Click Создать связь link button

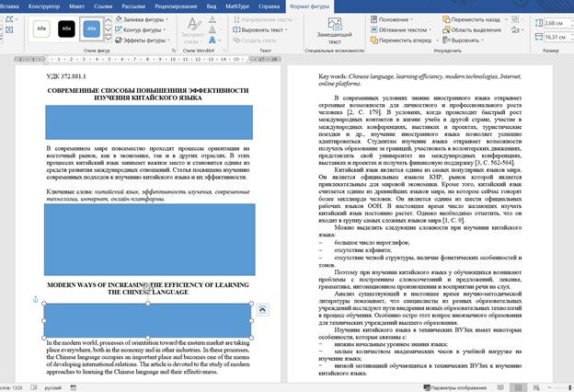point(255,40)
